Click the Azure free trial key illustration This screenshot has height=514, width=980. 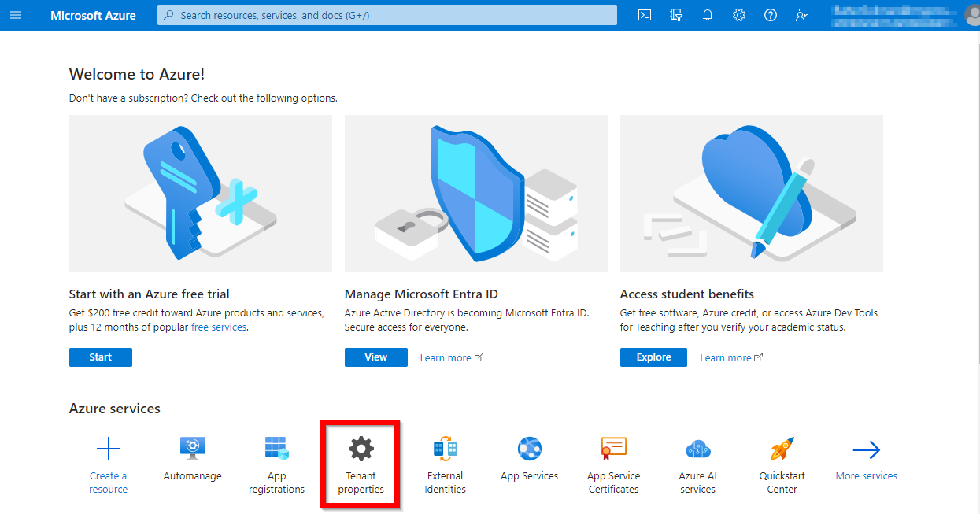[x=201, y=194]
